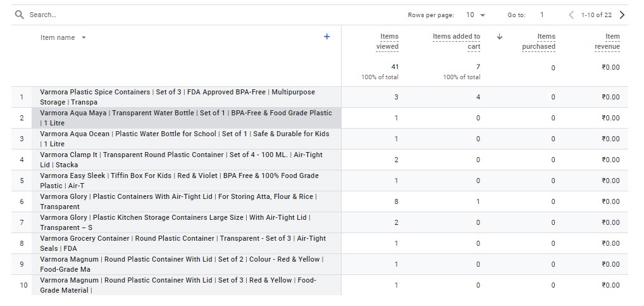The height and width of the screenshot is (306, 644).
Task: Select Varmora Plastic Spice Containers row
Action: coord(177,97)
